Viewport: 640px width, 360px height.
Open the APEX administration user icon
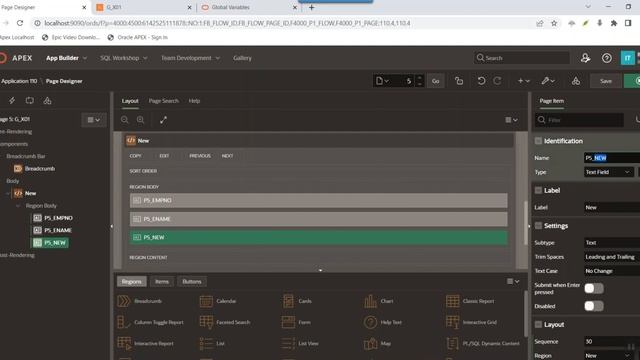pyautogui.click(x=585, y=58)
